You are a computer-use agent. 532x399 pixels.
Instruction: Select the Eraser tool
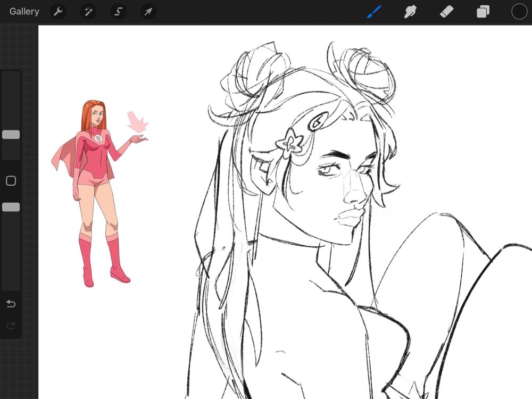(446, 12)
